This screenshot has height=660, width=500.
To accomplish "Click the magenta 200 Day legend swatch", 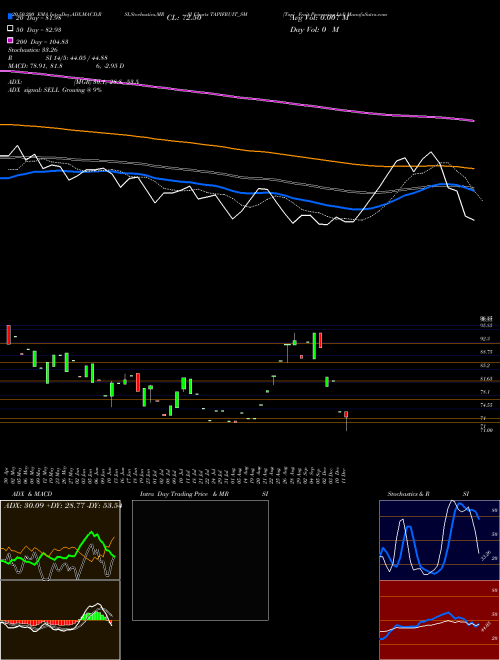I will [x=10, y=40].
